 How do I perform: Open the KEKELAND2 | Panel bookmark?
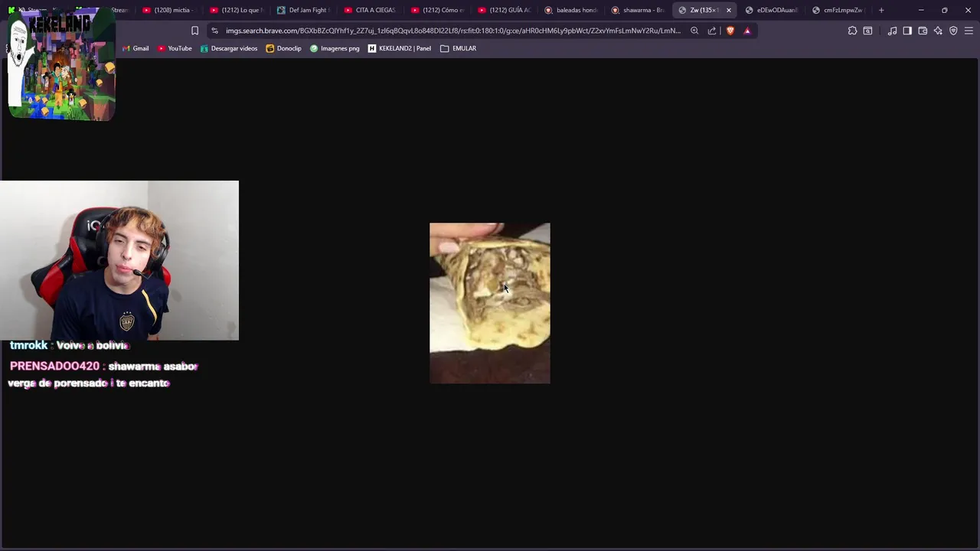400,48
